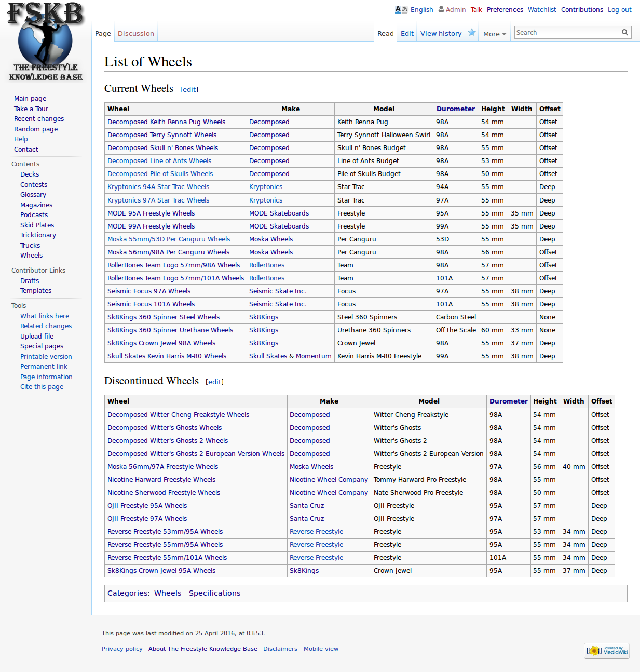This screenshot has height=672, width=640.
Task: Edit the Current Wheels section
Action: [x=189, y=90]
